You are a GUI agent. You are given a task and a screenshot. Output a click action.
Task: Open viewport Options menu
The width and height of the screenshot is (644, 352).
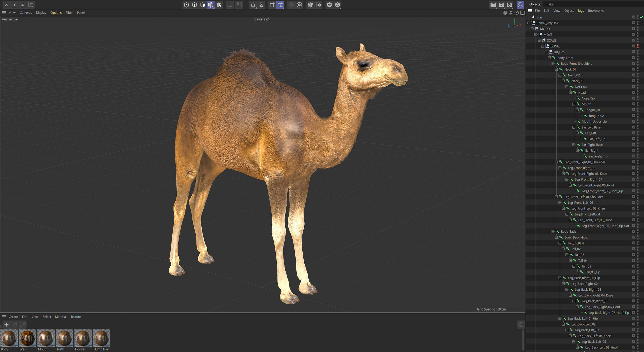coord(56,13)
